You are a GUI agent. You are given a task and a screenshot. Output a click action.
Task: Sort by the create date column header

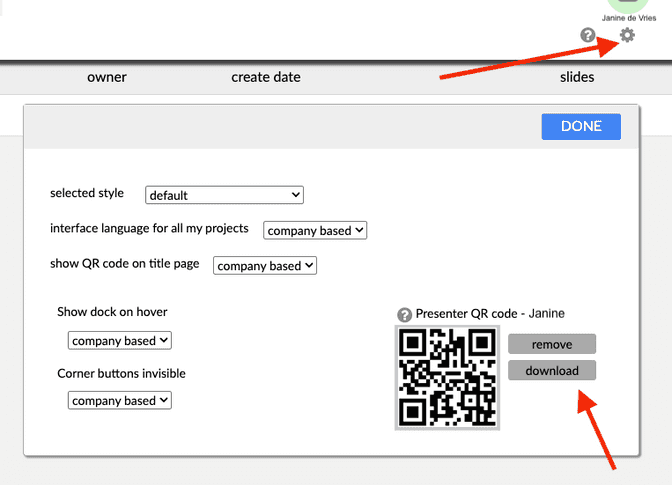[266, 77]
